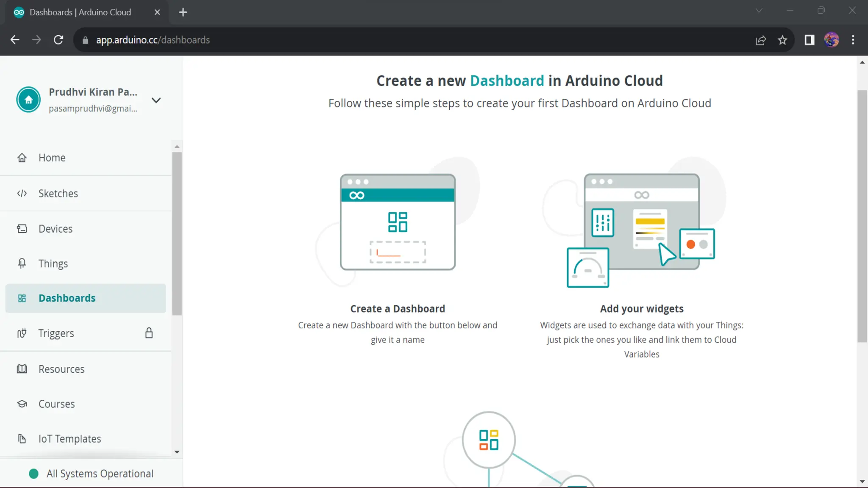Click the Home house icon in sidebar
This screenshot has height=488, width=868.
(x=22, y=158)
